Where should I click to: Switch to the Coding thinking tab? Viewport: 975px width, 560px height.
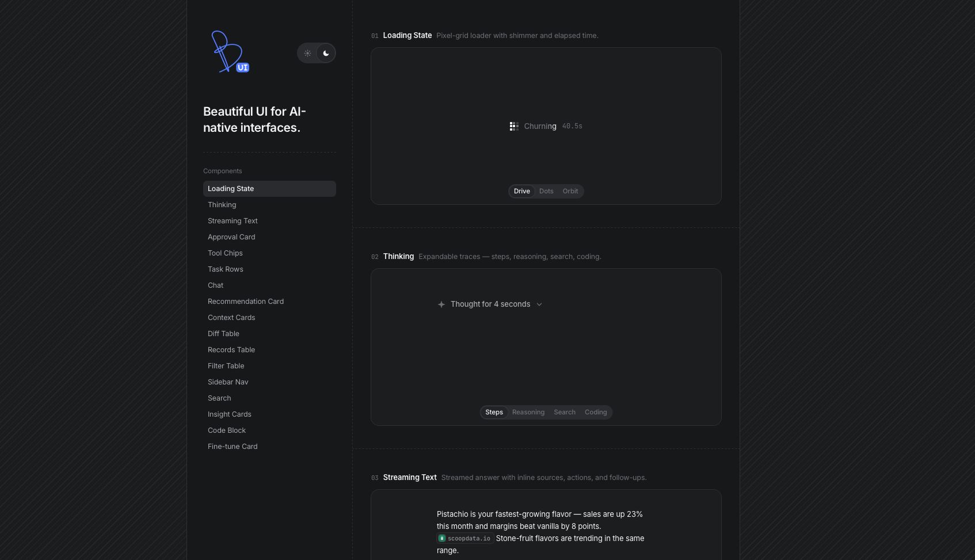(x=596, y=412)
